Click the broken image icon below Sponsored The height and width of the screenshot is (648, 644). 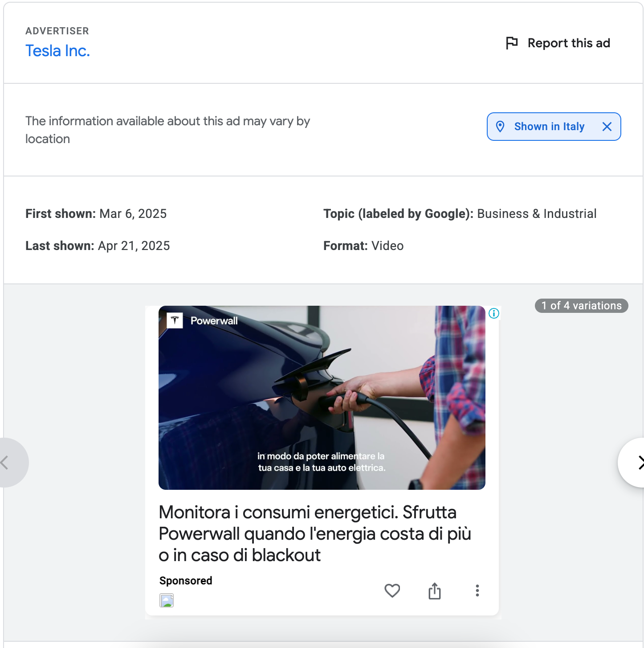[167, 600]
